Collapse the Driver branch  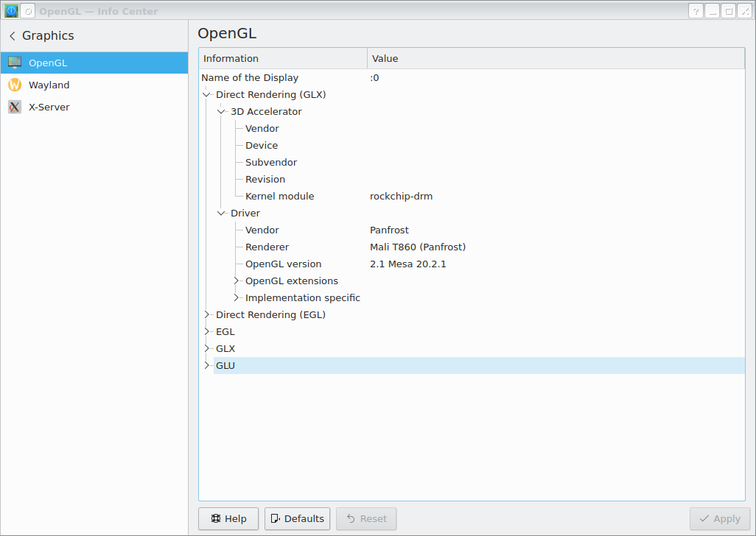point(221,214)
